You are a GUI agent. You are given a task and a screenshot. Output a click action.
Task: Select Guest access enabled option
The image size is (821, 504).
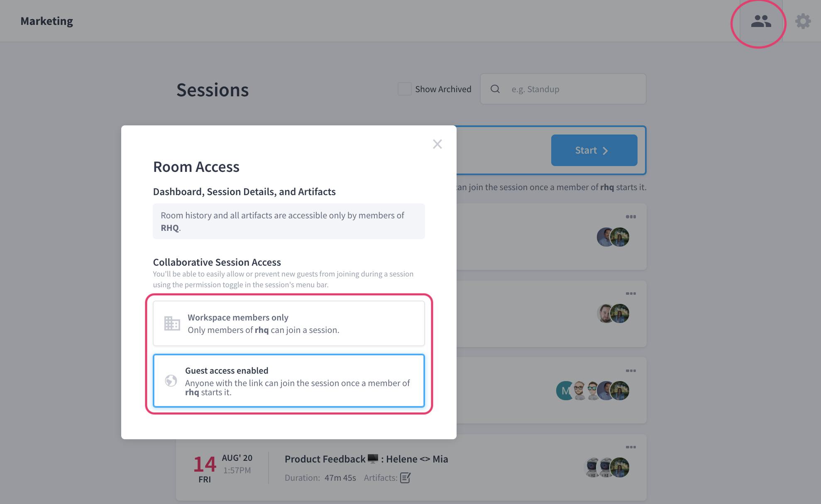[x=289, y=381]
